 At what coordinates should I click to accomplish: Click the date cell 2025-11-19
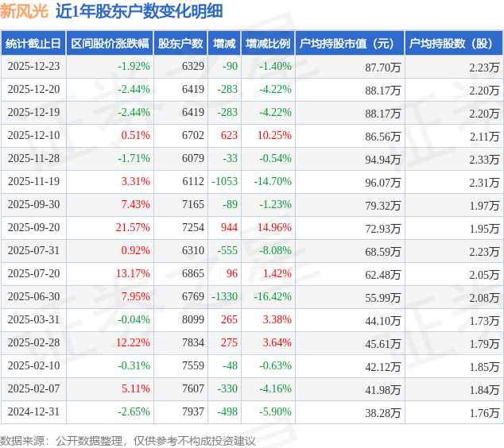click(33, 181)
